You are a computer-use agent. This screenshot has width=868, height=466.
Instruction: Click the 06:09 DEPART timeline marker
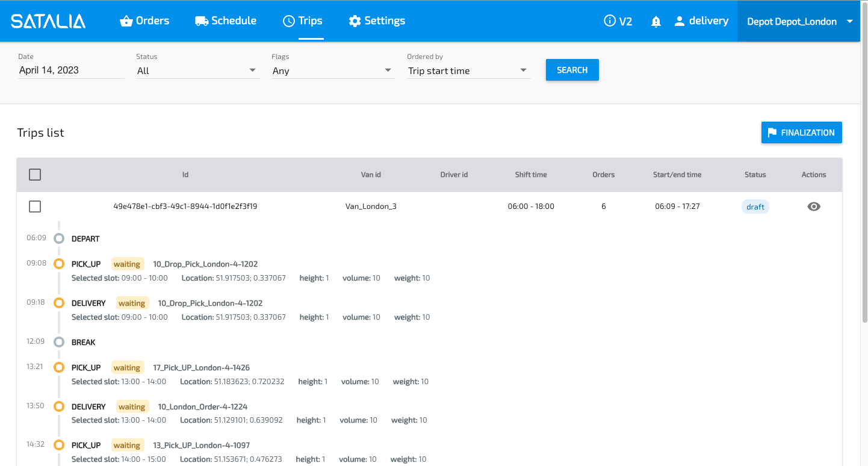coord(59,238)
